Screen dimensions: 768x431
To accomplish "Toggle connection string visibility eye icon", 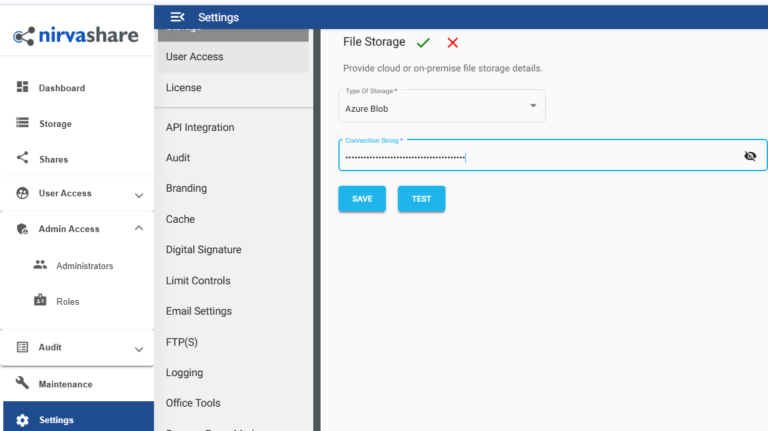I will pos(750,156).
